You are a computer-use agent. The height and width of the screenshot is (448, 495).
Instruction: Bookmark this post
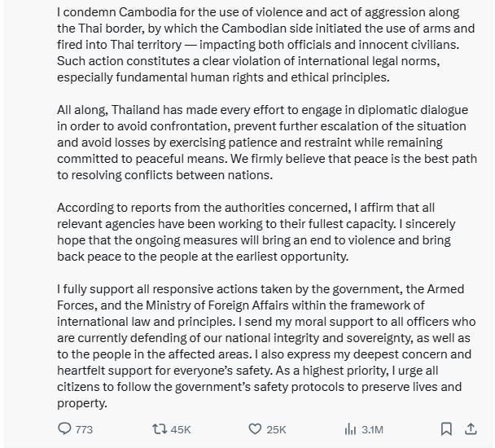coord(446,429)
